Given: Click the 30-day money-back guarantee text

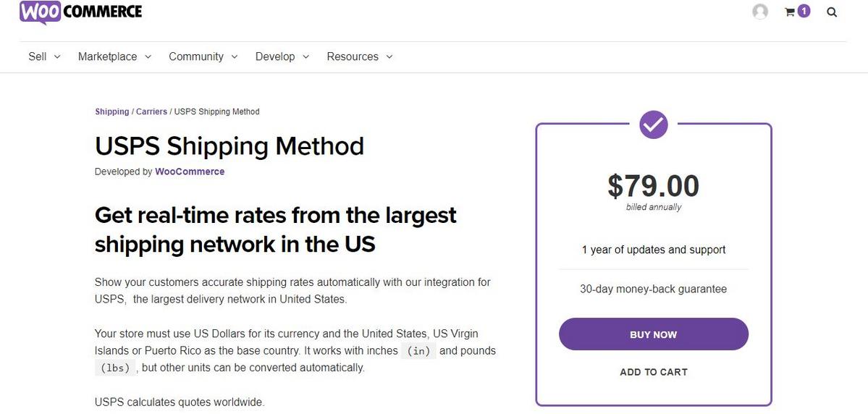Looking at the screenshot, I should [654, 289].
